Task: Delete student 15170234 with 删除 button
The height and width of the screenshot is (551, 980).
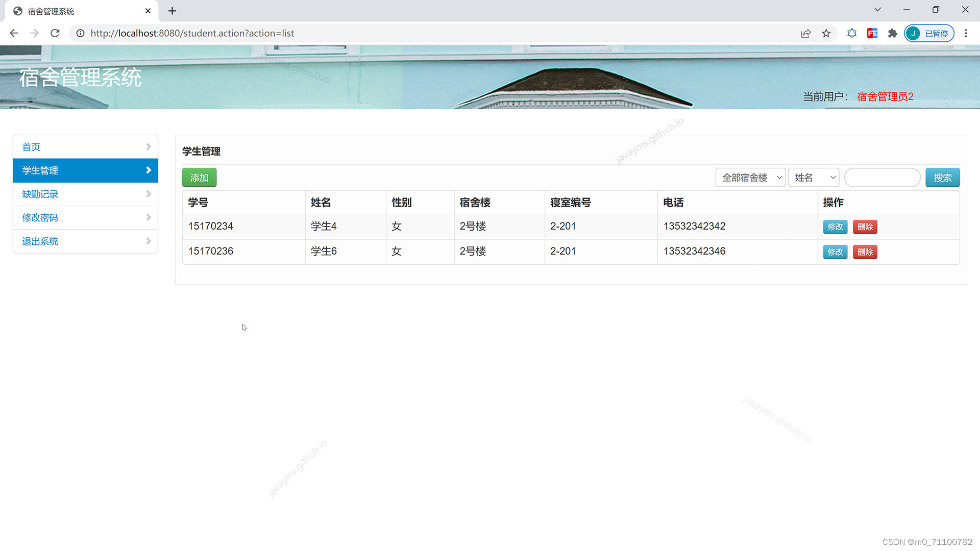Action: click(865, 227)
